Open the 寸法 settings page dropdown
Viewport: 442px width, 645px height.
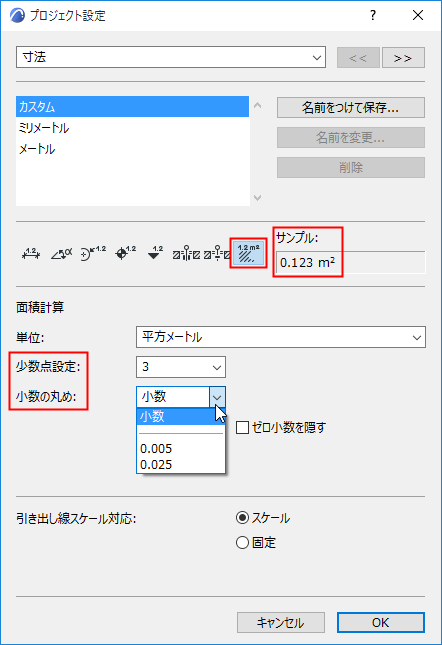click(171, 57)
